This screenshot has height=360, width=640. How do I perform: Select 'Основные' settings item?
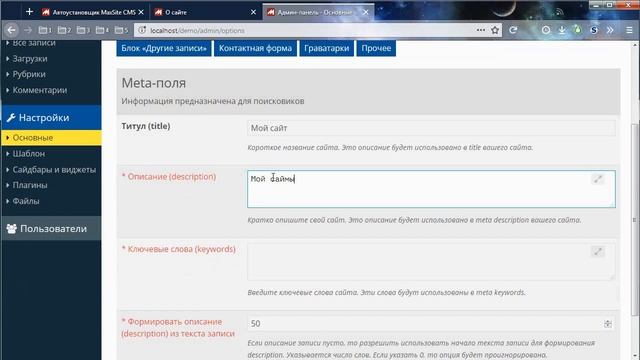[51, 138]
